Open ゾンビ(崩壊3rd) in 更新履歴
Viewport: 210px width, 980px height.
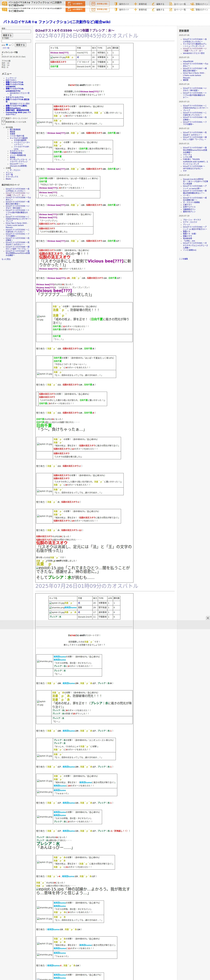pyautogui.click(x=190, y=250)
